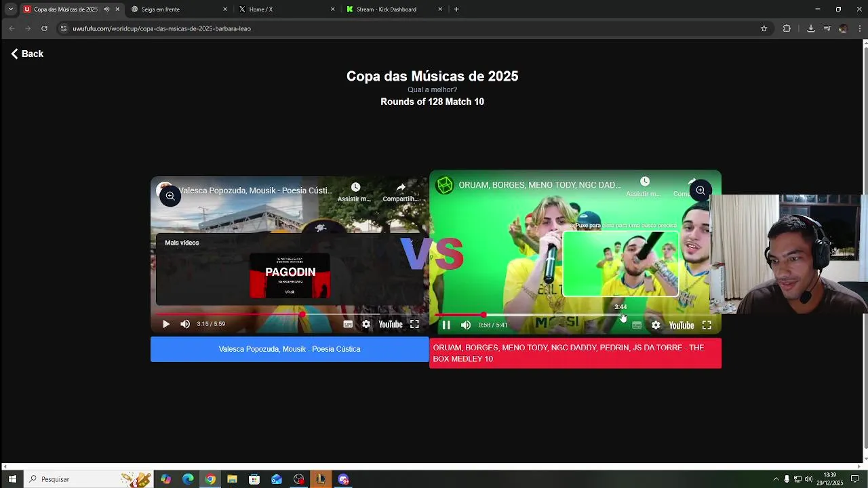
Task: Pause the ORUAM THE BOX MEDLEY video
Action: click(x=446, y=325)
